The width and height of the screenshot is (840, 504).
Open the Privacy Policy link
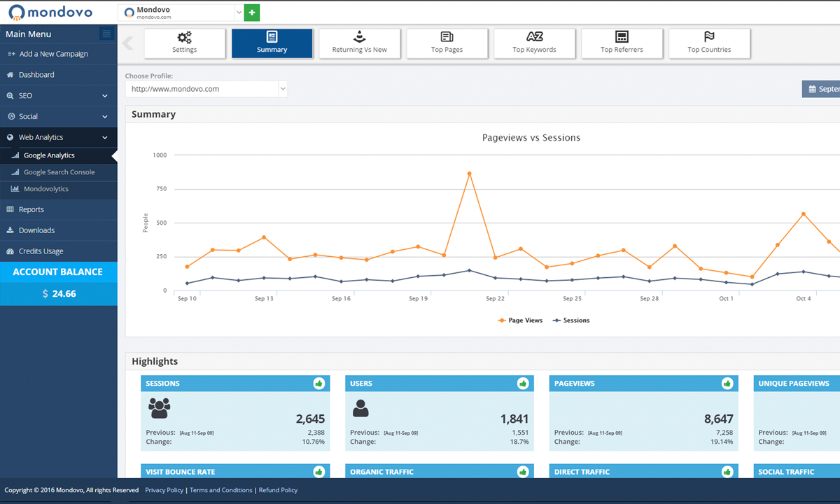164,490
